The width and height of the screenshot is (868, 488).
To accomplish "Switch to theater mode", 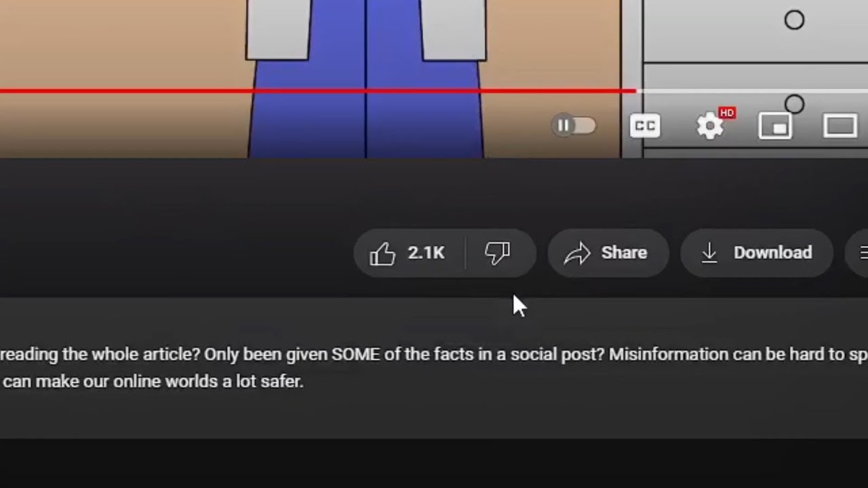I will click(840, 126).
